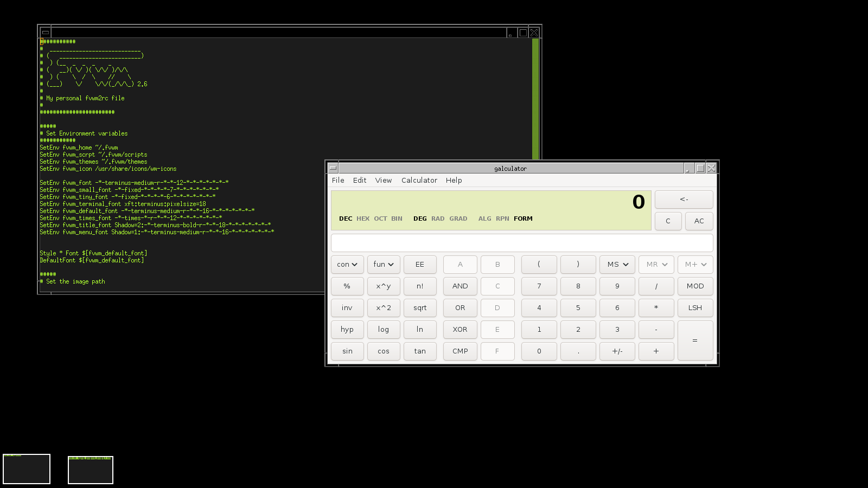The height and width of the screenshot is (488, 868).
Task: Click the XOR logic button
Action: 460,330
